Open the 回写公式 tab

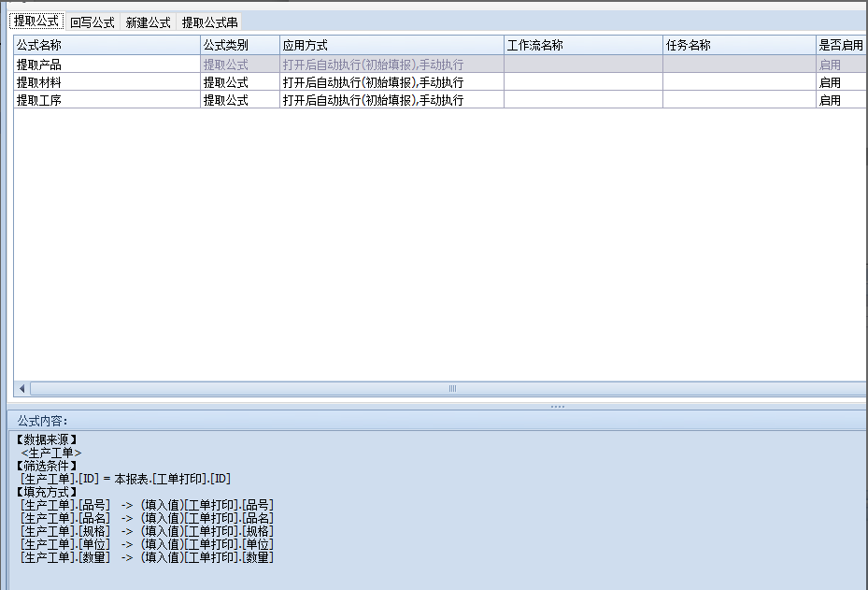92,22
